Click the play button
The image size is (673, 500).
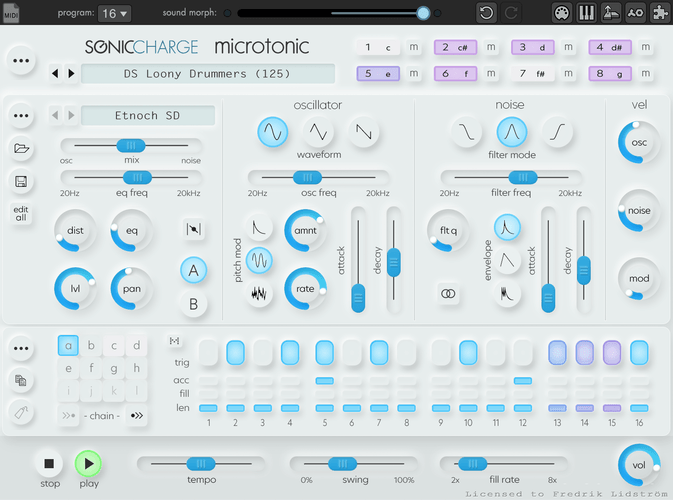coord(88,464)
